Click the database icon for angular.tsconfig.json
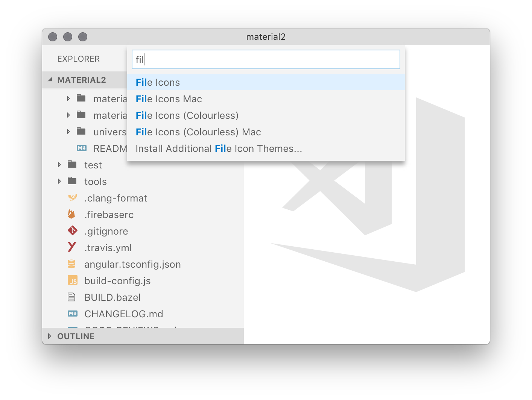 tap(72, 264)
